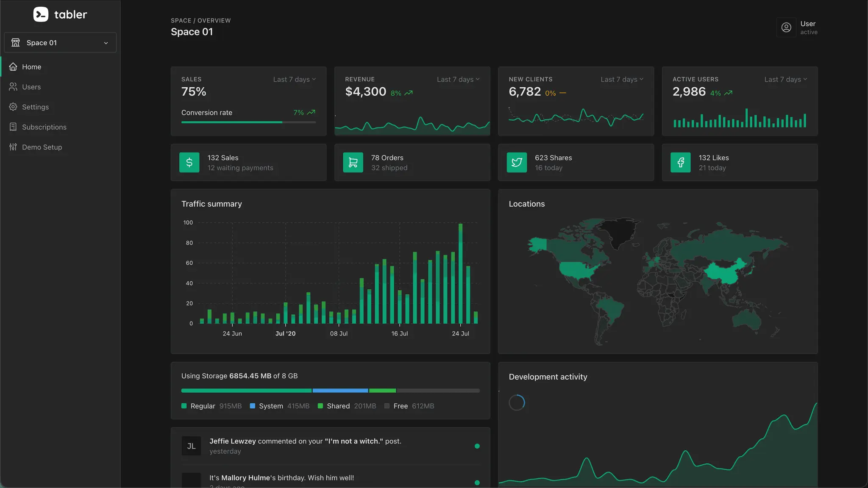
Task: Click the Demo Setup sliders icon
Action: [x=13, y=147]
